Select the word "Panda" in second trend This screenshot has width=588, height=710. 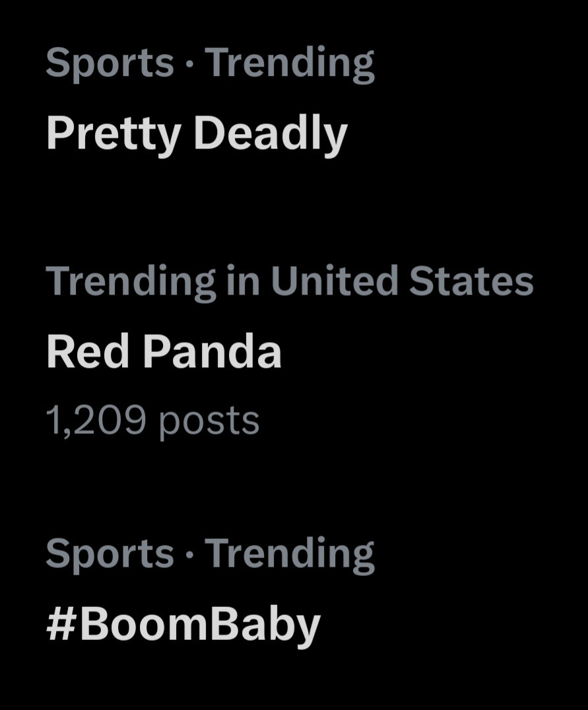pos(212,351)
